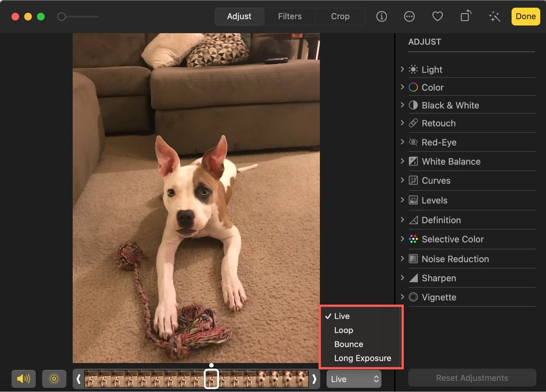Click the Color ring icon

click(x=413, y=87)
